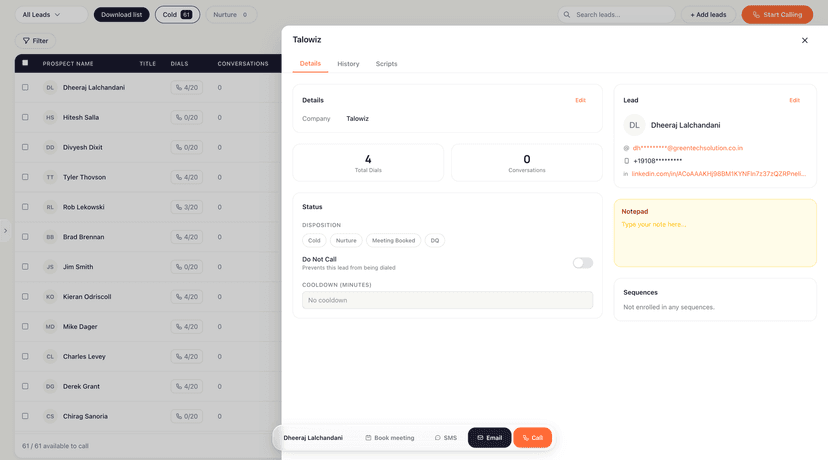Click Book meeting in bottom action bar
This screenshot has width=828, height=460.
(390, 438)
